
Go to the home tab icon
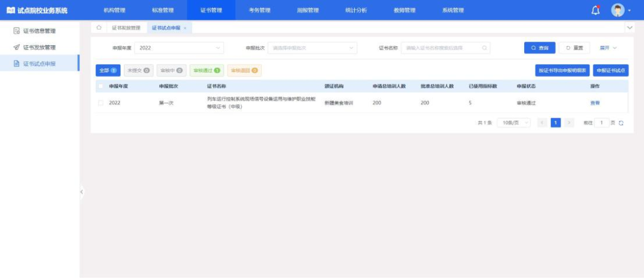click(98, 28)
